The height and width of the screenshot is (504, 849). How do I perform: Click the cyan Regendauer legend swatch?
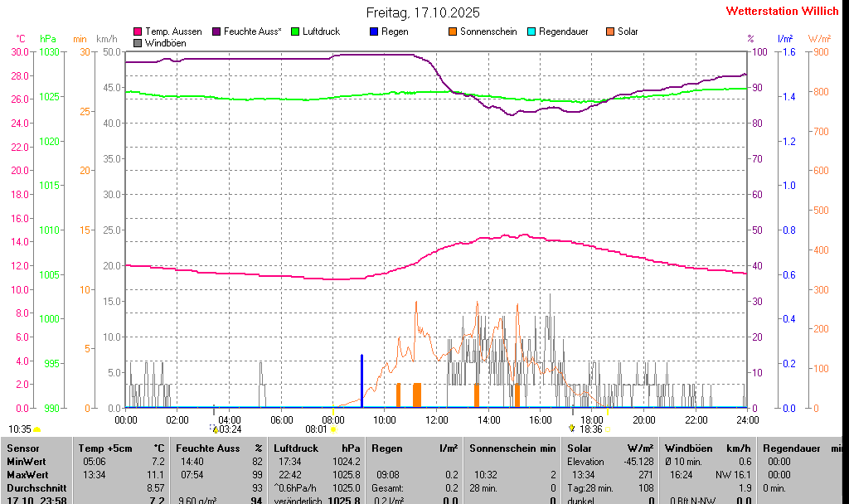tap(531, 31)
